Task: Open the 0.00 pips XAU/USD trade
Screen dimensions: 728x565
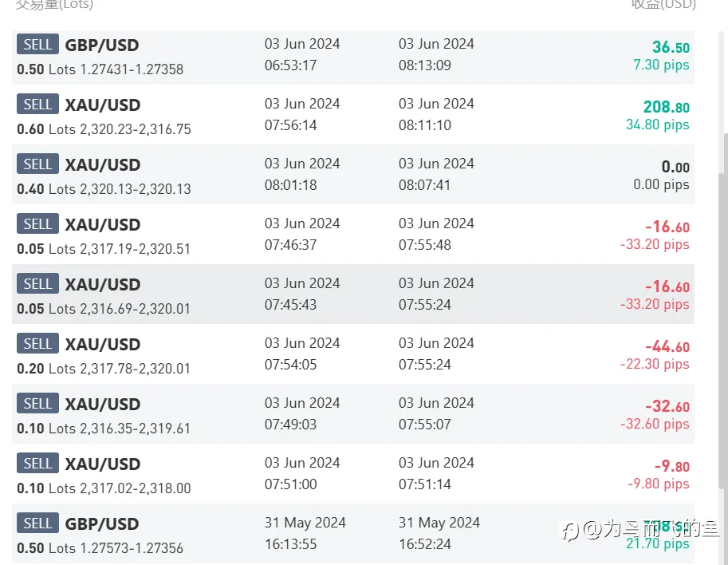Action: tap(353, 174)
